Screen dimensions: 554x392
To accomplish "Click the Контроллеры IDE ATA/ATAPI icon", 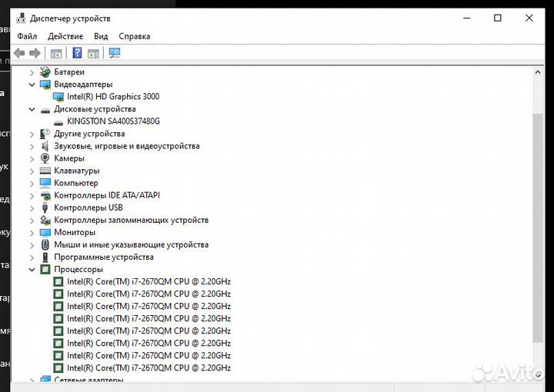I will point(45,195).
